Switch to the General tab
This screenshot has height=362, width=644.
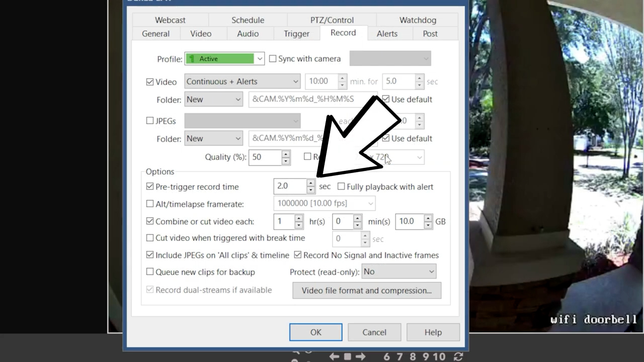(155, 34)
